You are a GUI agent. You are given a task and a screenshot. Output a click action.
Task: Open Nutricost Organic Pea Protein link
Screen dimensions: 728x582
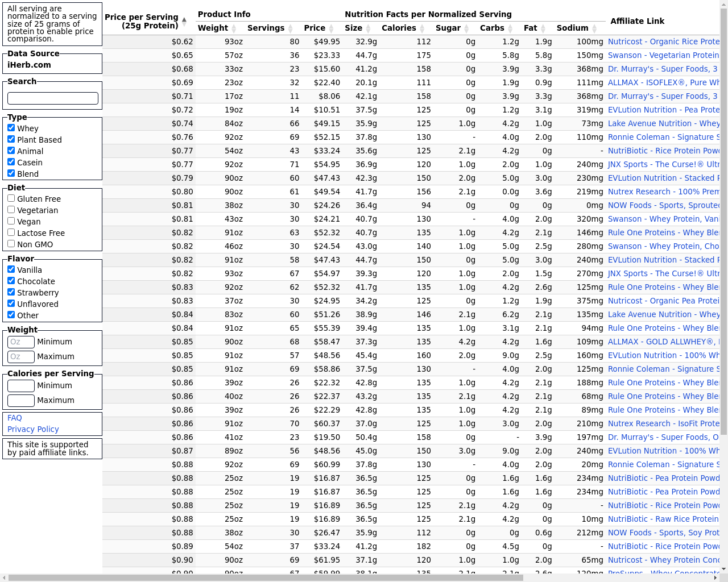[664, 301]
